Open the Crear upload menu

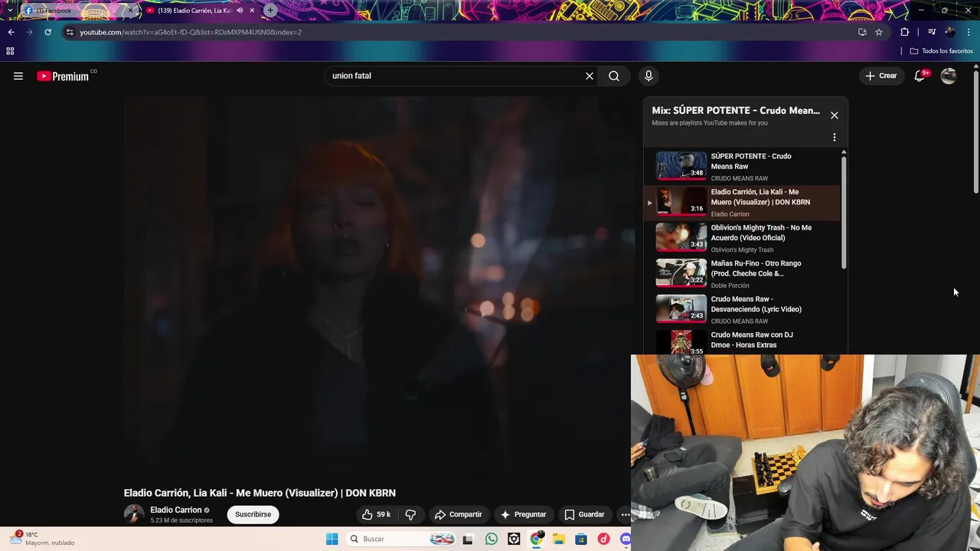[x=880, y=76]
